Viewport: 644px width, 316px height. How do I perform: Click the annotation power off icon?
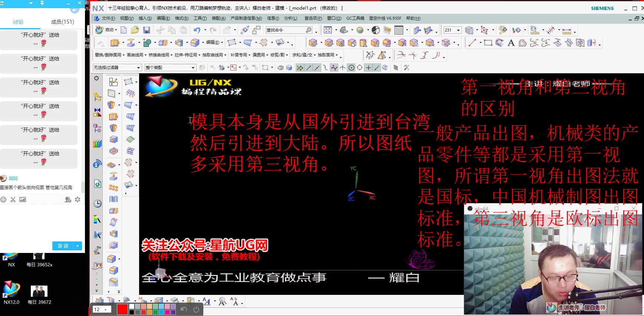[x=196, y=309]
